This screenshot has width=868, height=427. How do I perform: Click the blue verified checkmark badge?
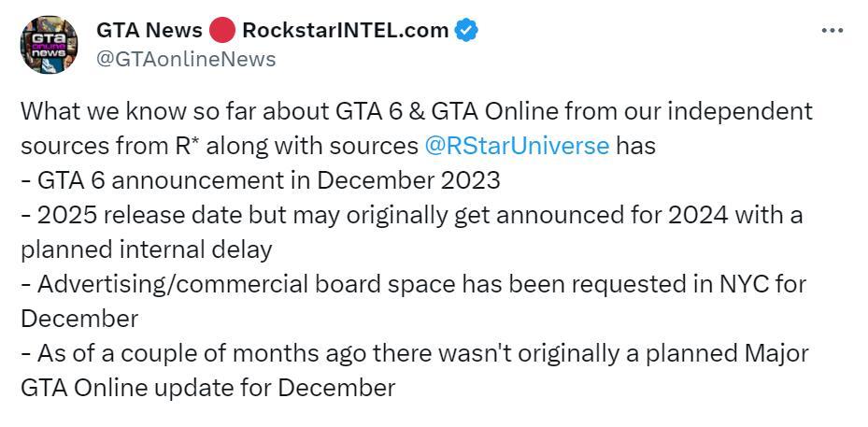466,31
